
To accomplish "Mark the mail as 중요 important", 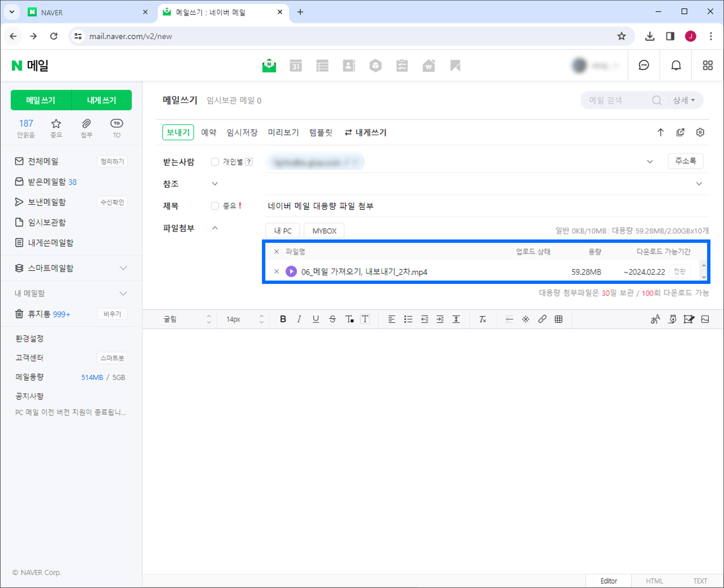I will point(215,206).
